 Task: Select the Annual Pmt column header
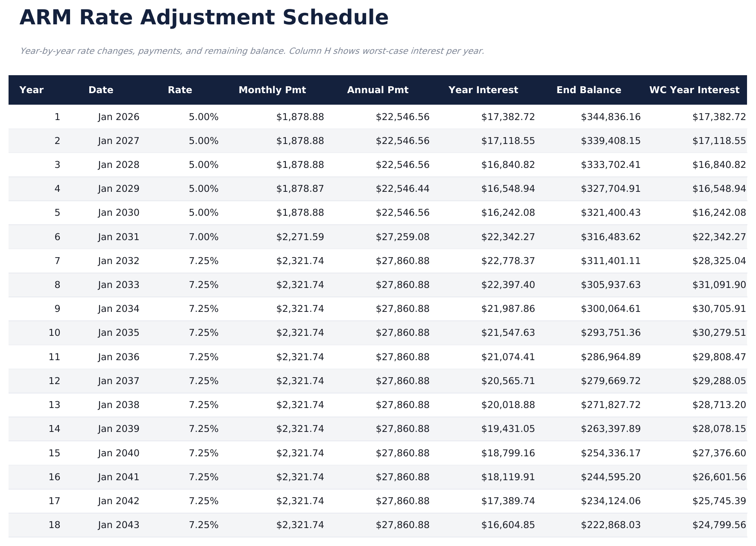(x=378, y=90)
